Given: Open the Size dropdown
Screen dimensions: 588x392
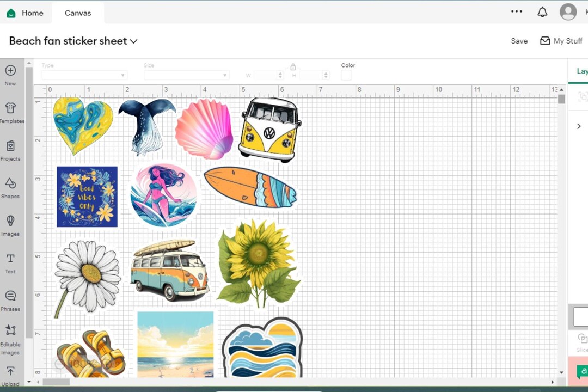Looking at the screenshot, I should (x=186, y=75).
